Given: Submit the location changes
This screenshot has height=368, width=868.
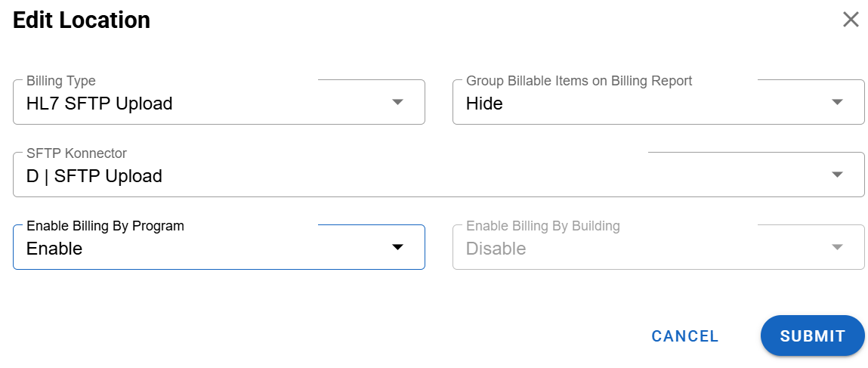Looking at the screenshot, I should tap(812, 336).
